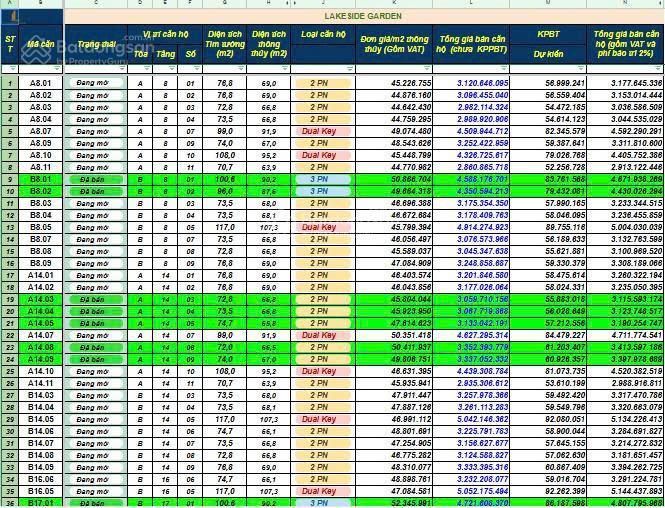This screenshot has width=665, height=508.
Task: Open the Dual Key type dropdown for A8.07
Action: pyautogui.click(x=318, y=131)
